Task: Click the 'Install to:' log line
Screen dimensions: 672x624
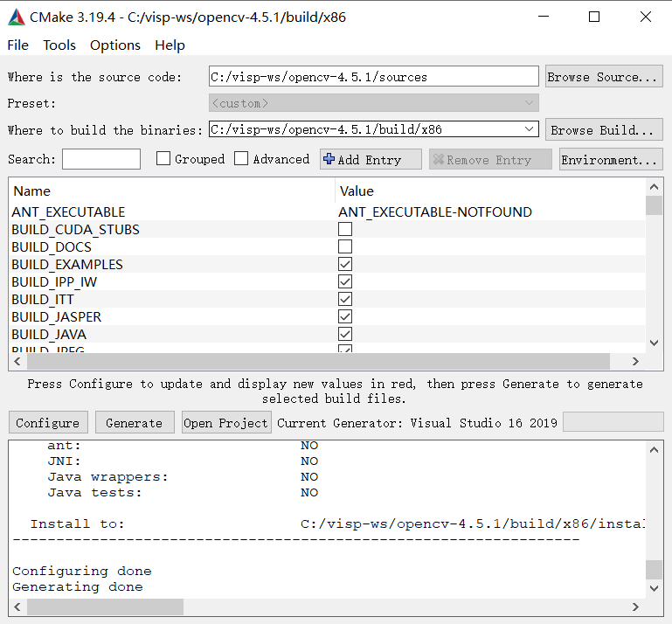Action: (77, 523)
